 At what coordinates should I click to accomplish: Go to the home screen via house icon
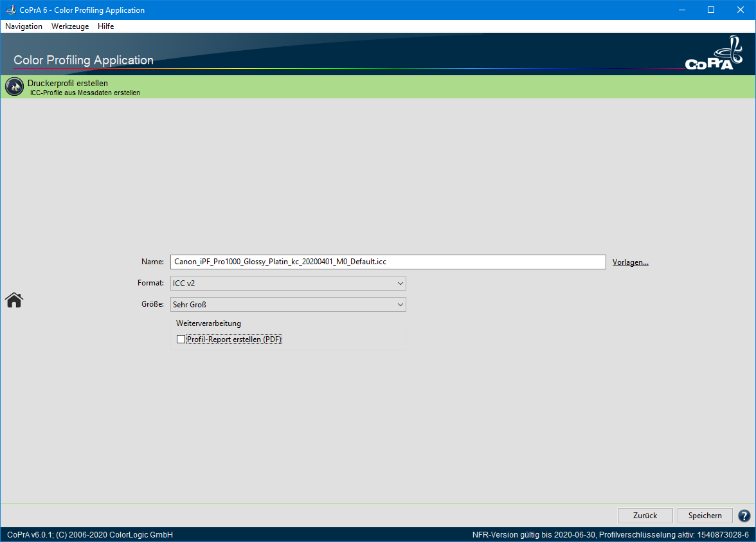coord(14,300)
